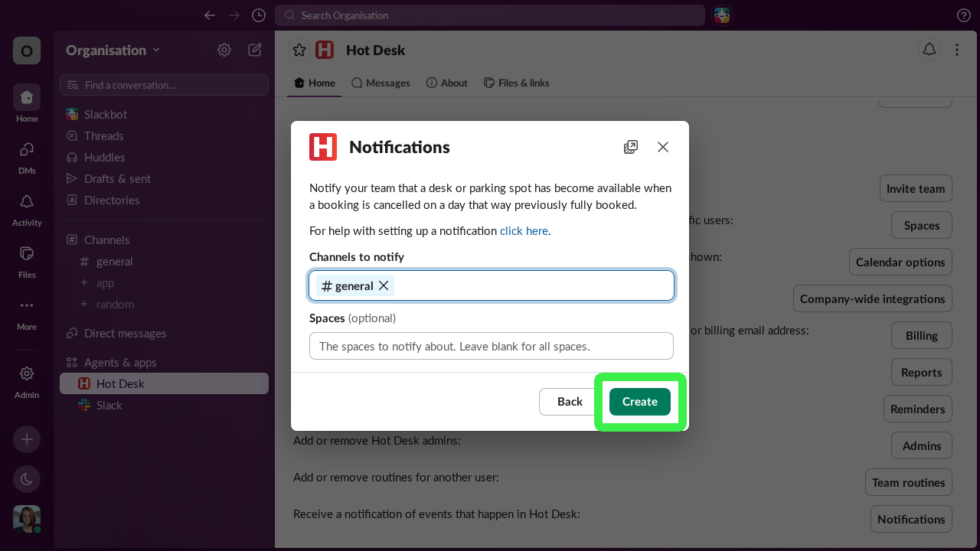Image resolution: width=980 pixels, height=551 pixels.
Task: Open Directories in the sidebar
Action: (164, 200)
